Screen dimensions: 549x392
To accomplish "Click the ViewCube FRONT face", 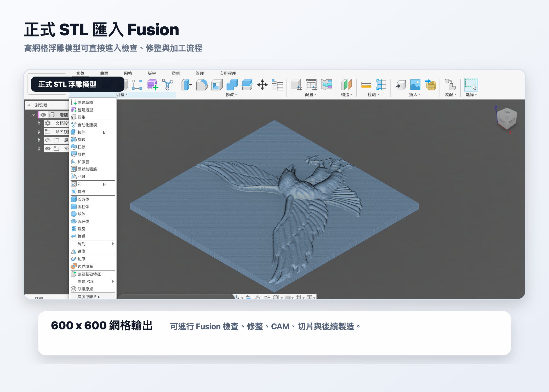I will tap(502, 121).
